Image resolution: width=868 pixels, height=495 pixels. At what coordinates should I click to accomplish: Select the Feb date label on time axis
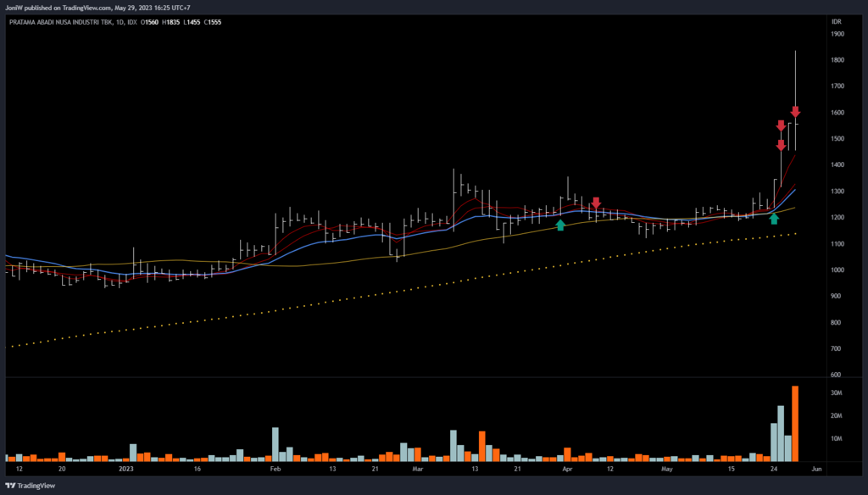pos(275,468)
